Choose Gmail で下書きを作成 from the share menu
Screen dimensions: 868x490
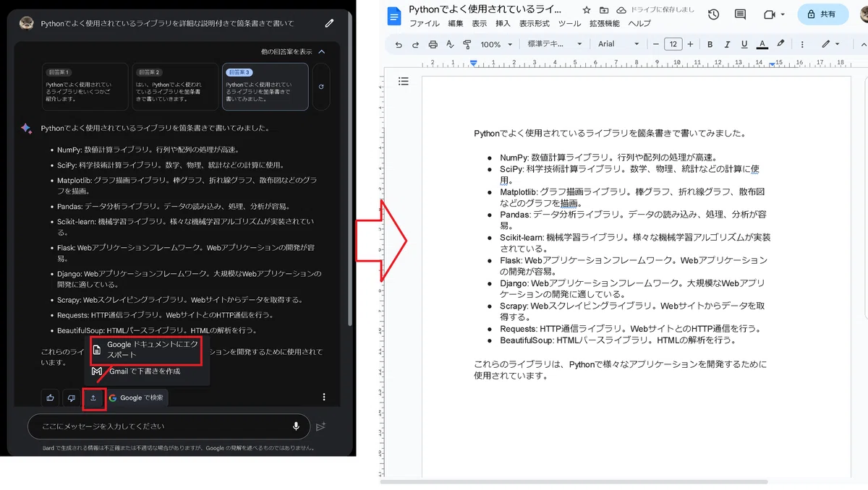click(x=136, y=371)
